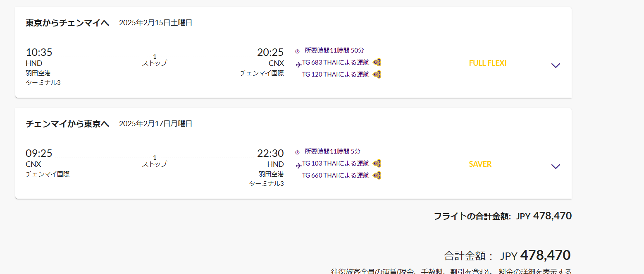Viewport: 644px width, 274px height.
Task: Click the TG 660 THAIによる運航 flight text
Action: click(x=335, y=175)
